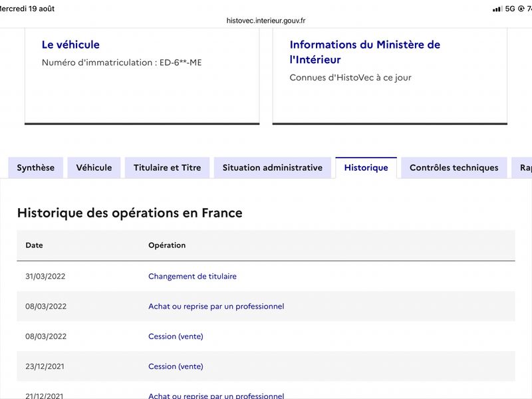Click the Opération column header

(x=167, y=245)
